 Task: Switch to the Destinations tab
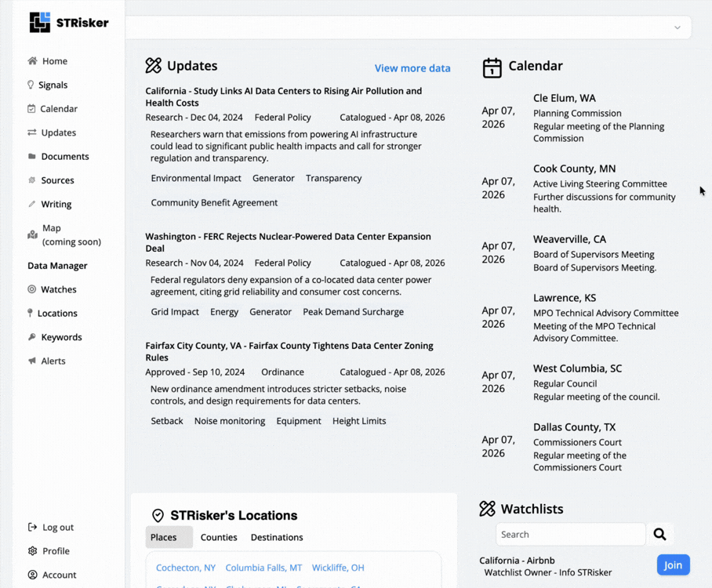[277, 538]
